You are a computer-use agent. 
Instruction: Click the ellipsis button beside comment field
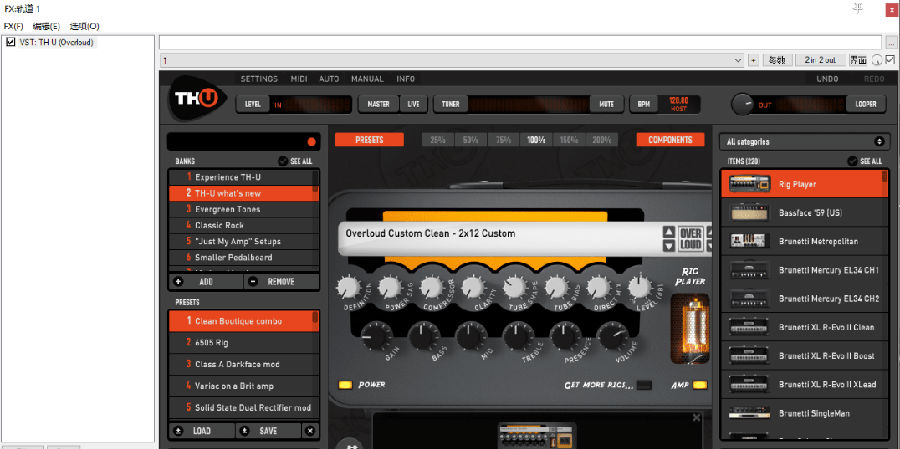(890, 42)
